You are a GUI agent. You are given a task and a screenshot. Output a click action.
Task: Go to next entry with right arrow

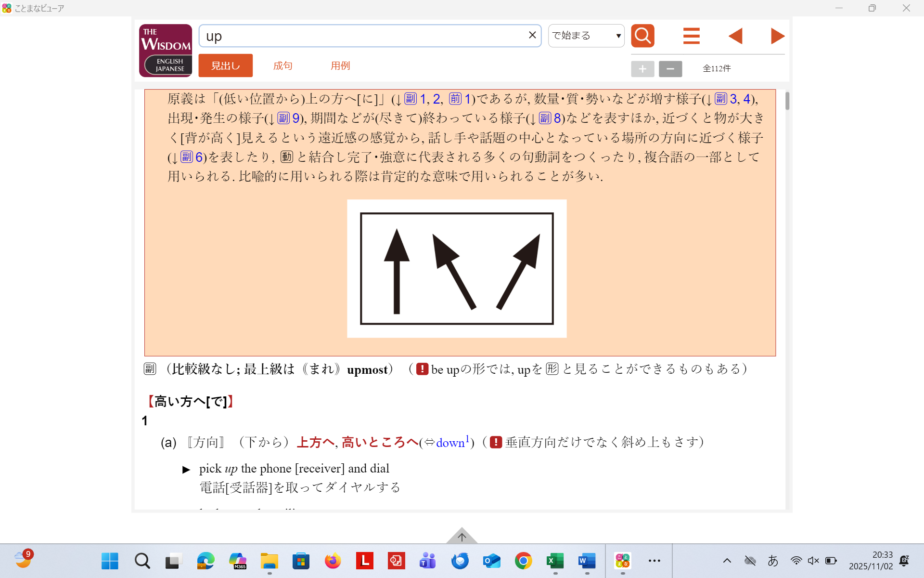(777, 36)
